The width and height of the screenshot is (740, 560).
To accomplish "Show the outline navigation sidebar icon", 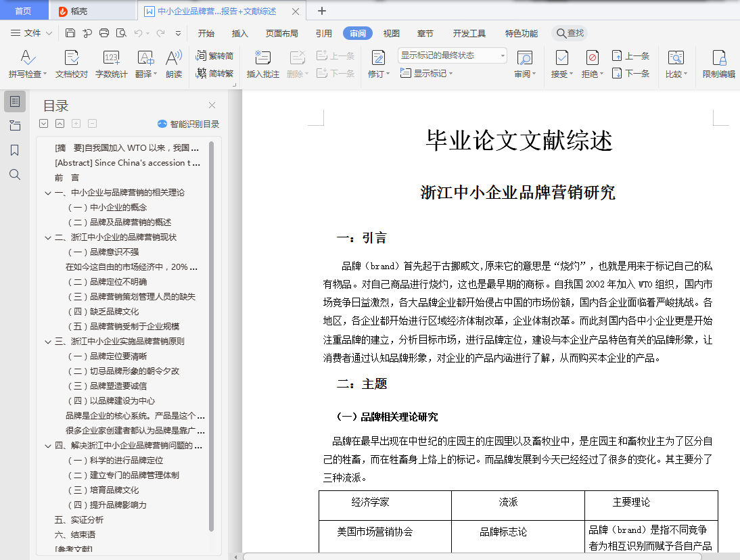I will coord(15,101).
